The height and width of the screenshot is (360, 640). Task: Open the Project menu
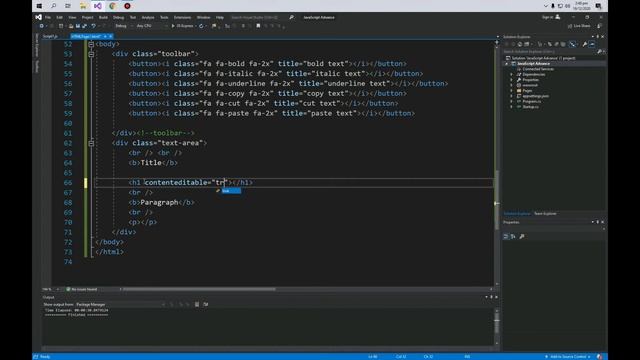pyautogui.click(x=87, y=18)
